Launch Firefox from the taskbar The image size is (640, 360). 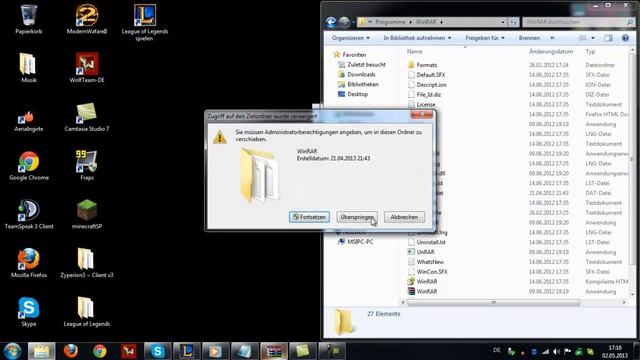click(x=71, y=351)
